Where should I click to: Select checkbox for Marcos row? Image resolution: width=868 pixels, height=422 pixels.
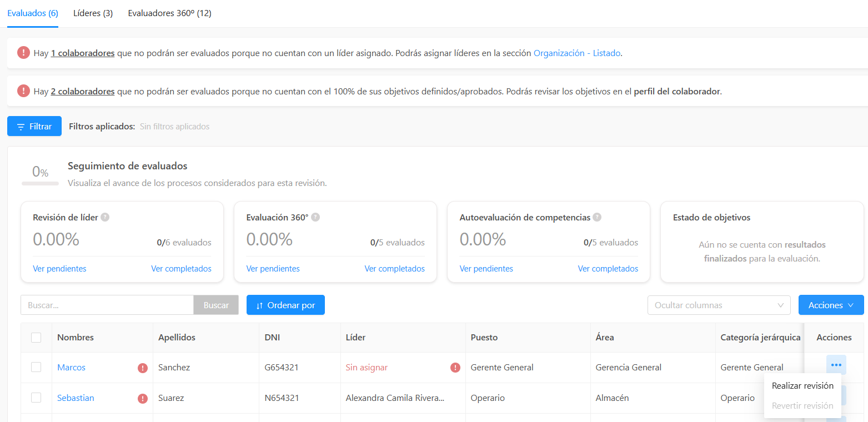(x=36, y=367)
